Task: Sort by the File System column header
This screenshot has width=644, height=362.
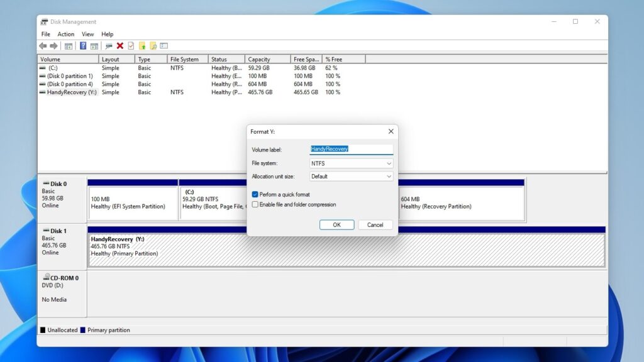Action: coord(187,60)
